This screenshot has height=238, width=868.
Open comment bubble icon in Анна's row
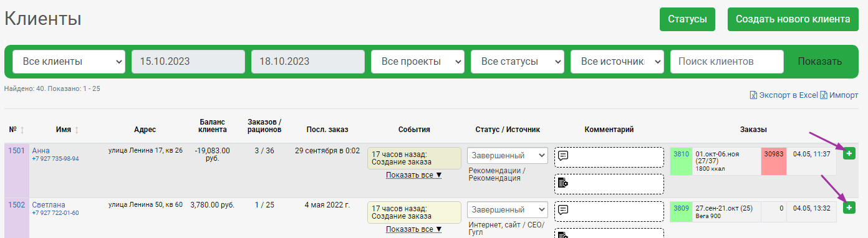click(563, 156)
